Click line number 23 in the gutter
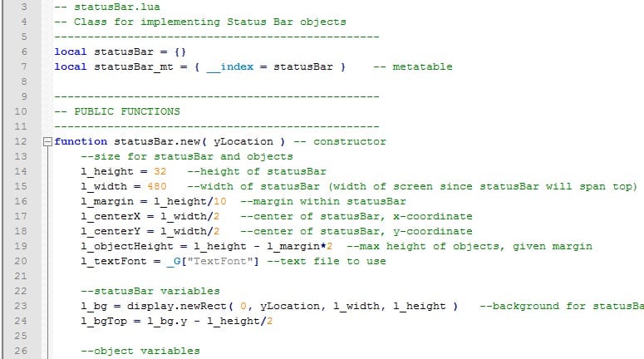The width and height of the screenshot is (644, 359). point(21,306)
